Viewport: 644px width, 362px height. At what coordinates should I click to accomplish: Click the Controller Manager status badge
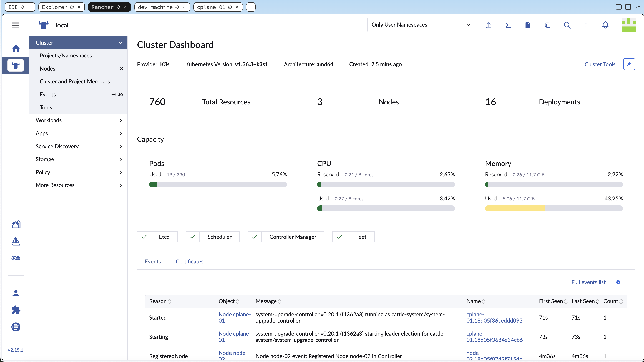[x=286, y=237]
